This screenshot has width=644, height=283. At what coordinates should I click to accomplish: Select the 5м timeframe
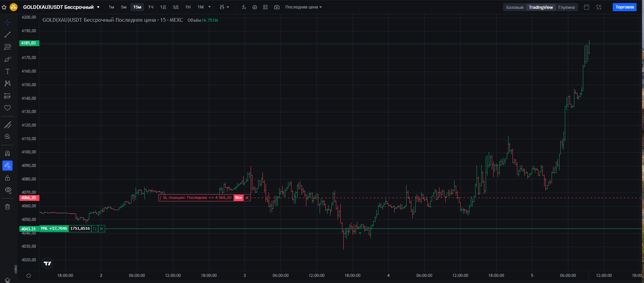[x=124, y=7]
